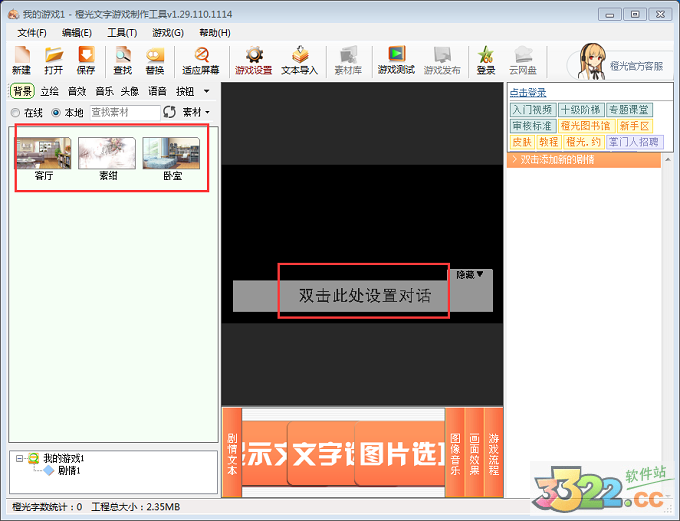Select the 本地 radio button
680x521 pixels.
point(56,113)
